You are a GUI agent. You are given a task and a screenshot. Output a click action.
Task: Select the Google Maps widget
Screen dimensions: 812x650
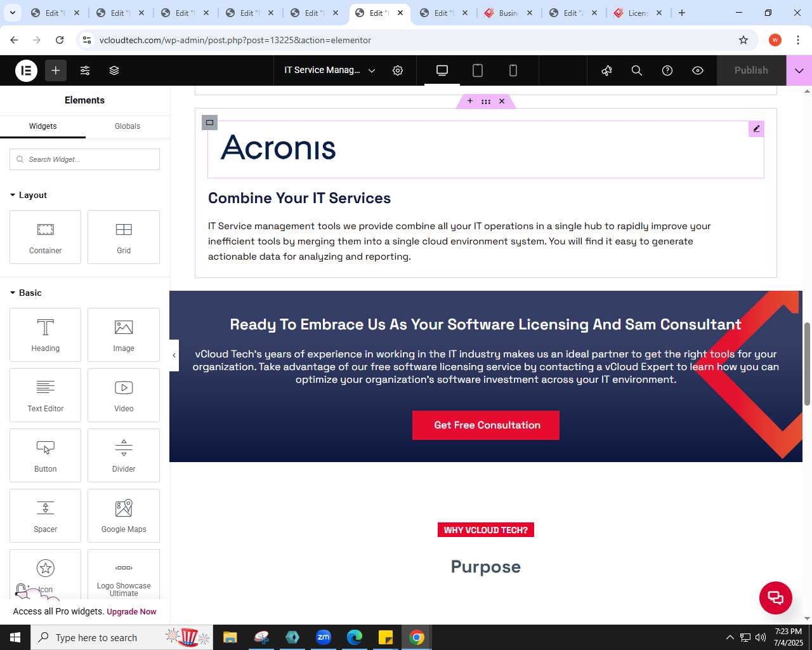124,515
